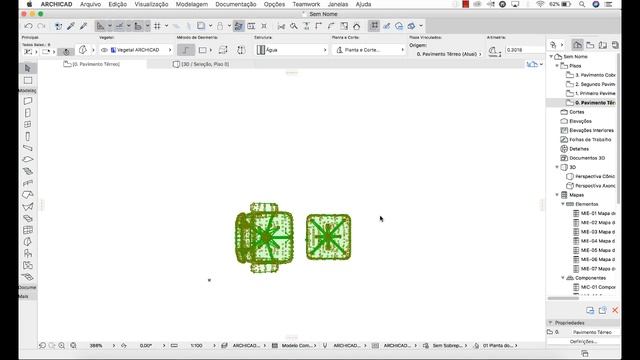Click the Find and Select magnifier icon
This screenshot has width=640, height=360.
coord(294,26)
